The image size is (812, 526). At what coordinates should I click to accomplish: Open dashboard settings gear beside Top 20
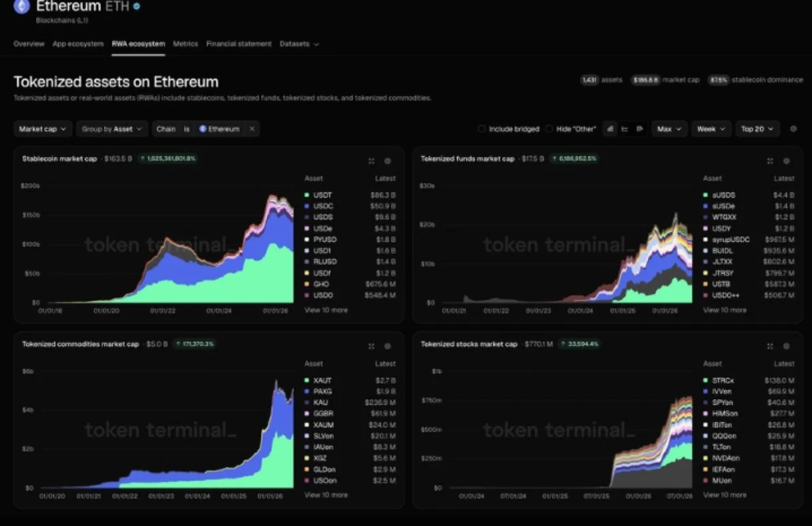(793, 129)
